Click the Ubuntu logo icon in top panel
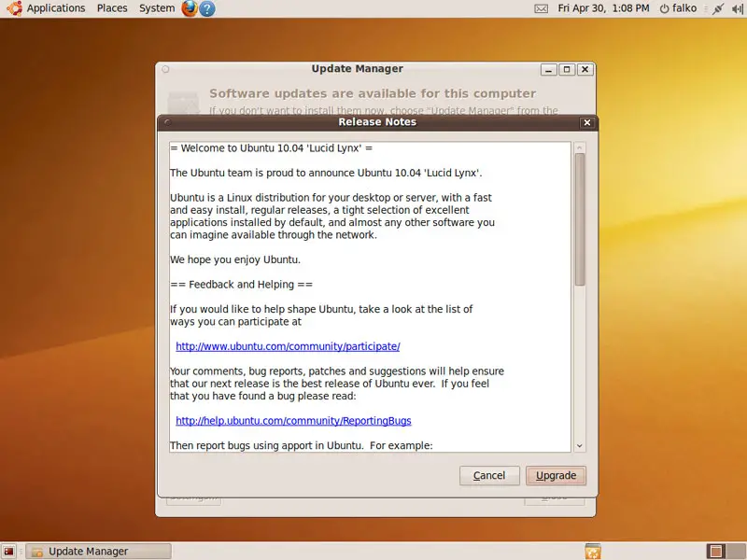The height and width of the screenshot is (560, 747). pyautogui.click(x=14, y=8)
